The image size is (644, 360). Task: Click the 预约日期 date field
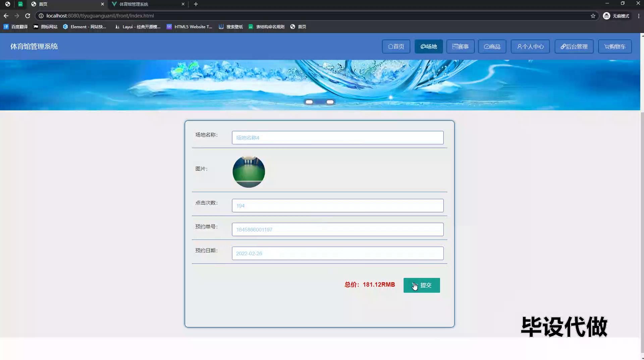(337, 253)
